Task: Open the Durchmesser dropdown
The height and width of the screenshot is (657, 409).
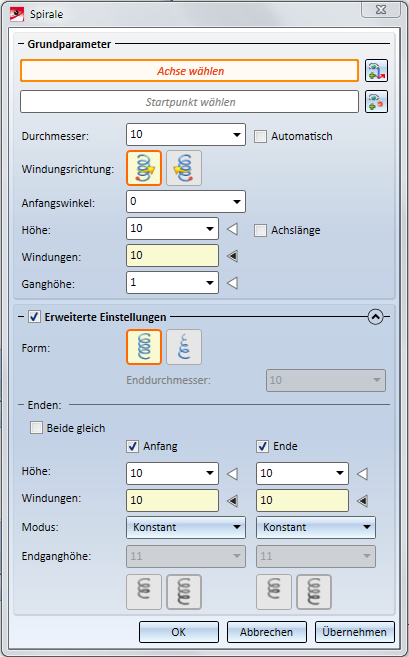Action: (x=237, y=135)
